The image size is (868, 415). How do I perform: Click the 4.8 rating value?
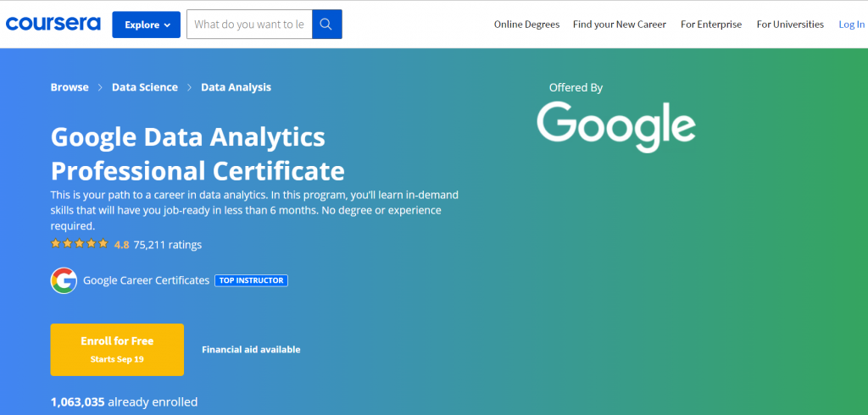[x=121, y=245]
